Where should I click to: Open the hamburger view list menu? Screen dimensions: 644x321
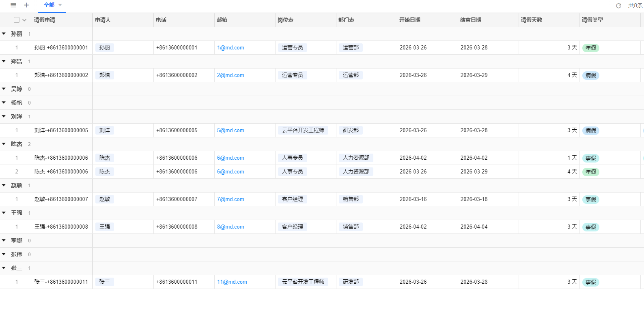[13, 5]
